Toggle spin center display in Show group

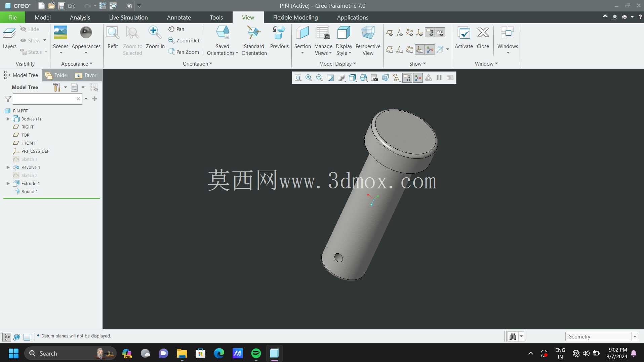(x=430, y=50)
